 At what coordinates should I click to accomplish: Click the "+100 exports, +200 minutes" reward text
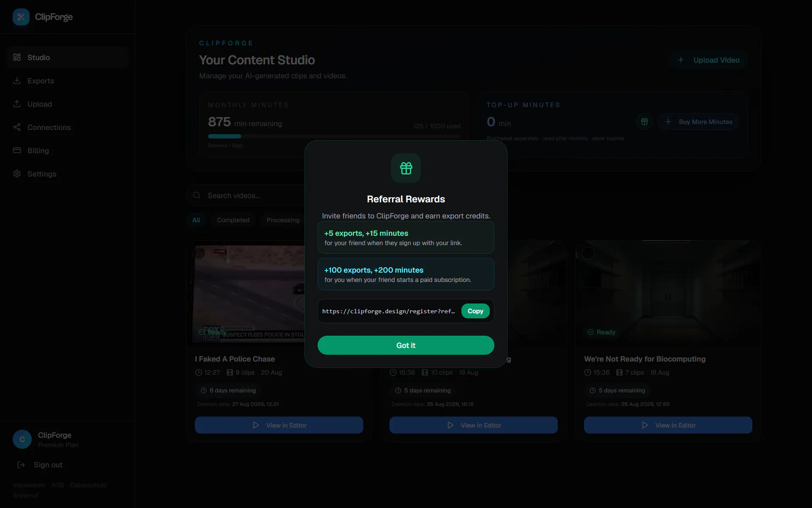point(374,270)
